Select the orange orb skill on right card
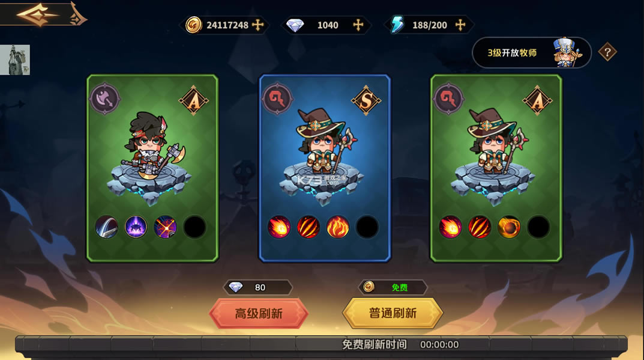644x360 pixels. (x=509, y=227)
